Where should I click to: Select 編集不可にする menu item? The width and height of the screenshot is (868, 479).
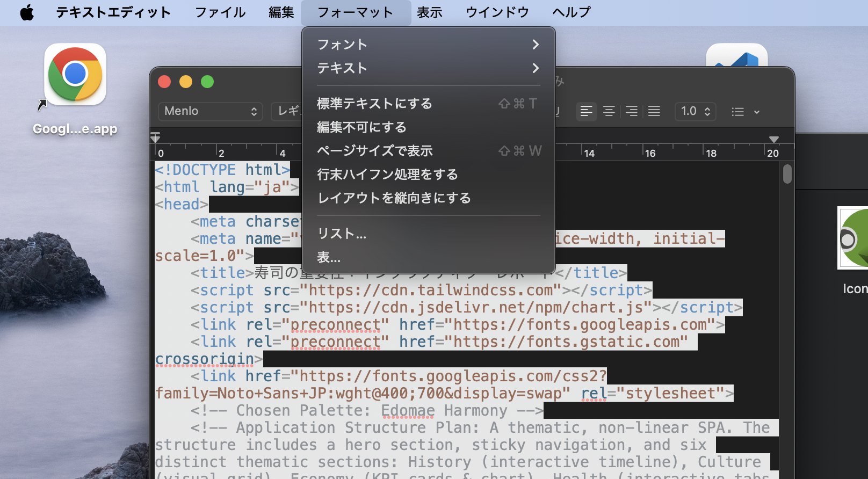coord(429,127)
